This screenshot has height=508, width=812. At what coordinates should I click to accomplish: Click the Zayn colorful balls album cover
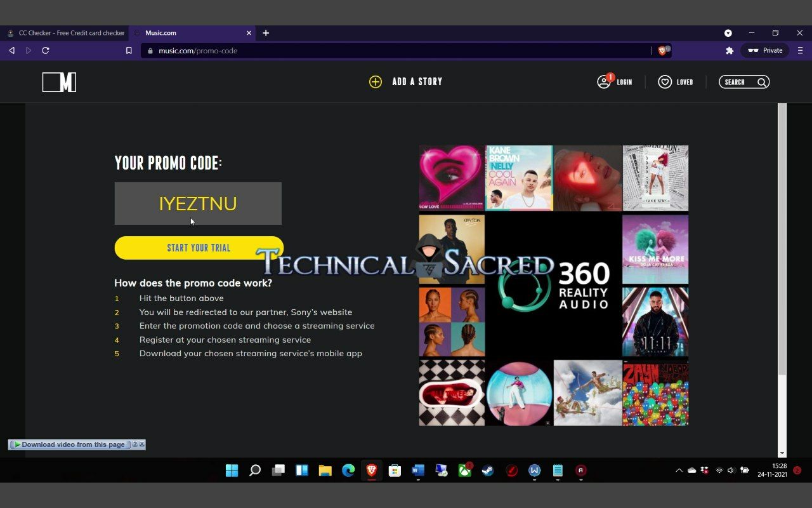(655, 392)
